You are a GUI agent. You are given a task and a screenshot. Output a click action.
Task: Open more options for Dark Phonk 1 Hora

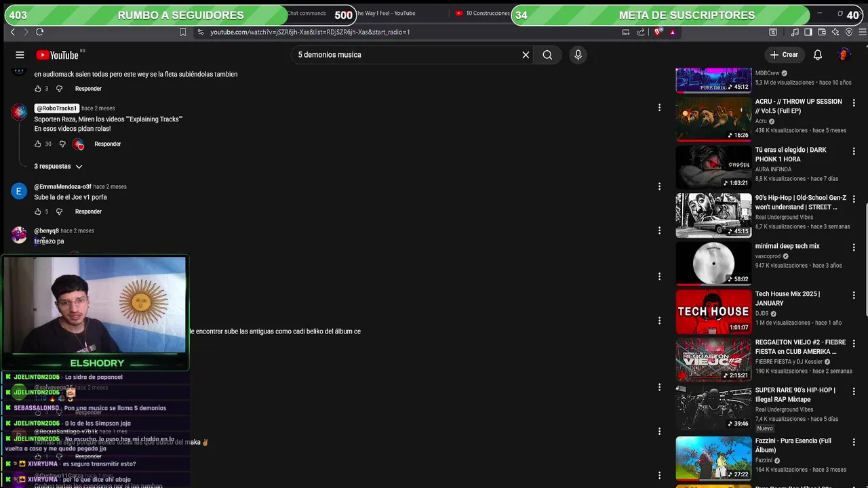(x=854, y=151)
